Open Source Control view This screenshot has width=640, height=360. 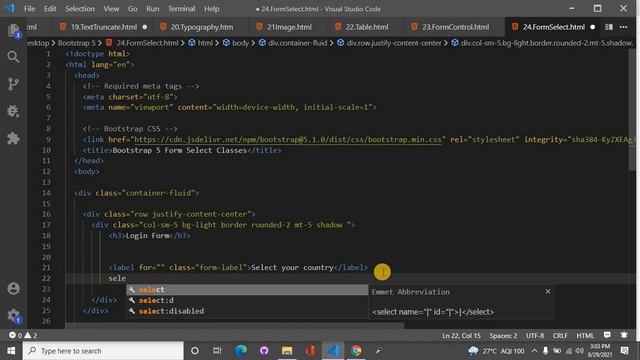click(x=13, y=84)
